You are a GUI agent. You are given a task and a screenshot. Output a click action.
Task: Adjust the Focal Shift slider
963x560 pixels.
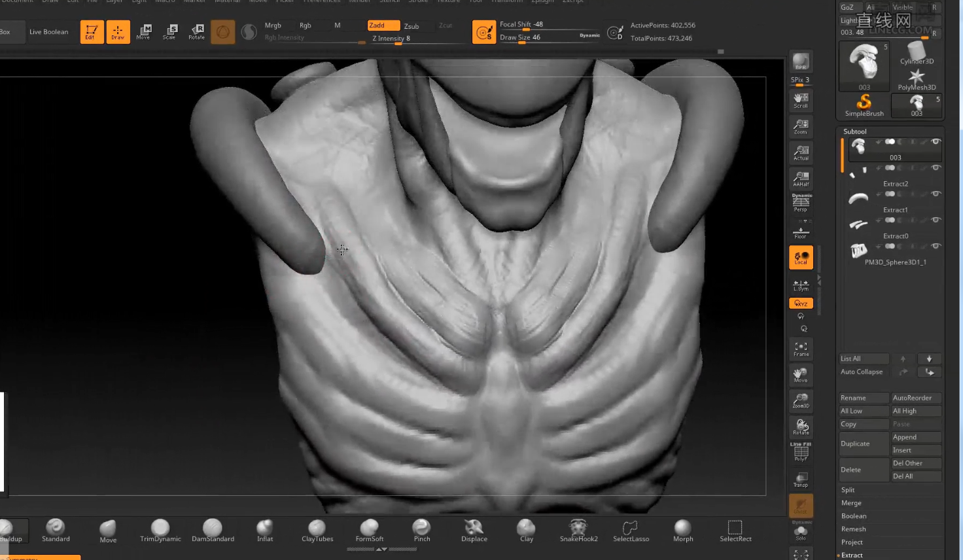550,25
